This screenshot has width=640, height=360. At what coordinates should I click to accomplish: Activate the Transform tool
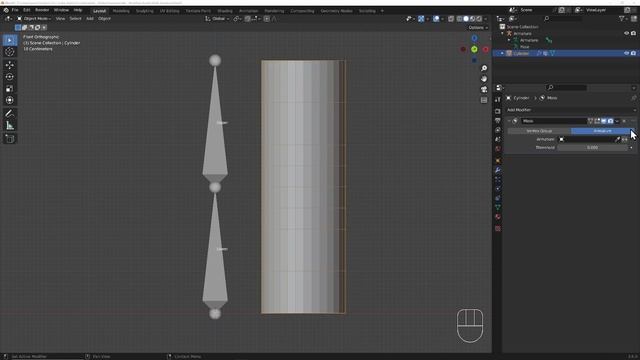[10, 100]
